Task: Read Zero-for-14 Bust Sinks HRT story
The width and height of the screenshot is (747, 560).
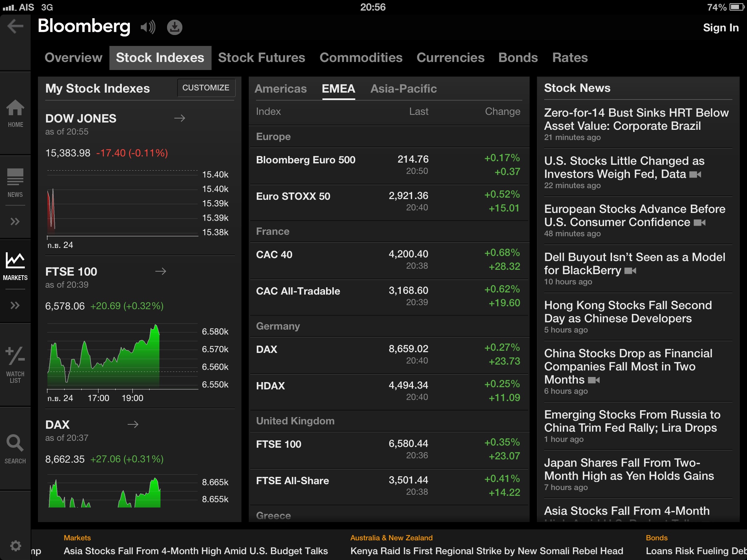Action: coord(636,124)
